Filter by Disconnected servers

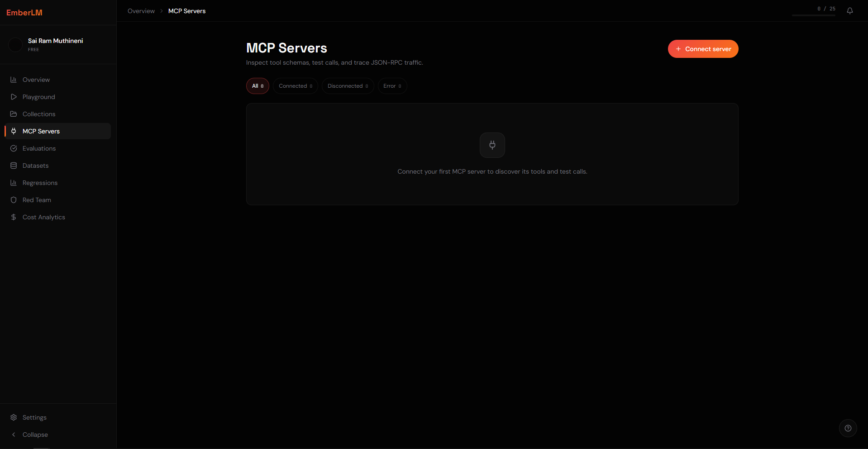[x=348, y=86]
